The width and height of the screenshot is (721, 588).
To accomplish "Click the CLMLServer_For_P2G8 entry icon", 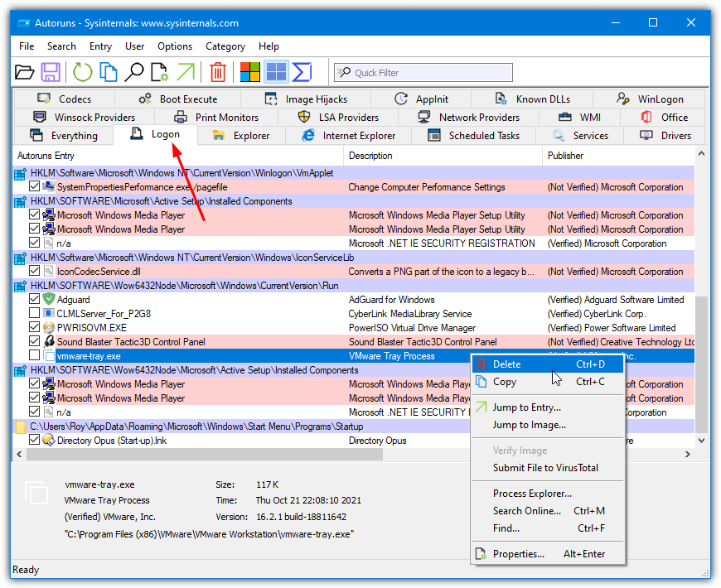I will tap(49, 313).
